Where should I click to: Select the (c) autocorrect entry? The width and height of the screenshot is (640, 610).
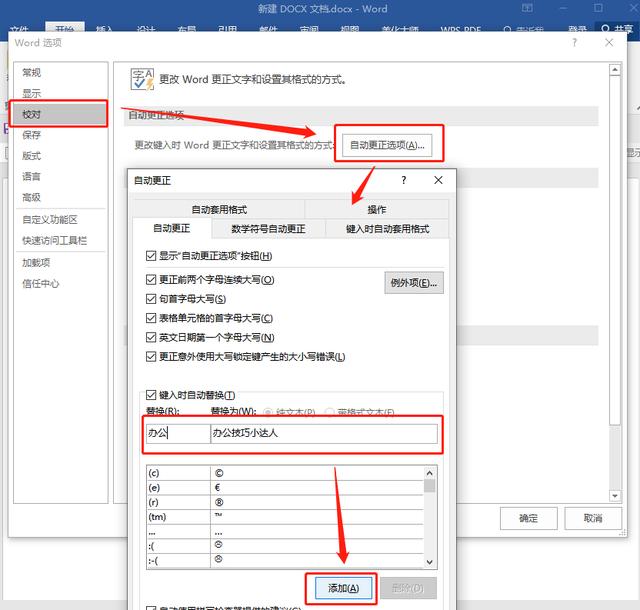(178, 473)
